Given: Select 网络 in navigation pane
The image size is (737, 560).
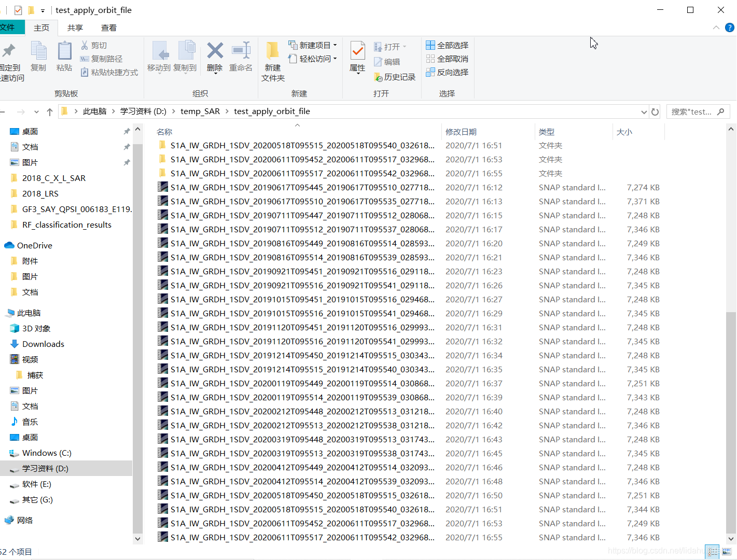Looking at the screenshot, I should point(24,520).
